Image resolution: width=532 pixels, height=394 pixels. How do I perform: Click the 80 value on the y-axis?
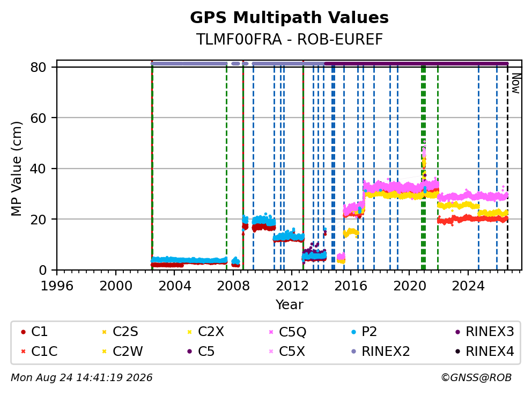38,67
